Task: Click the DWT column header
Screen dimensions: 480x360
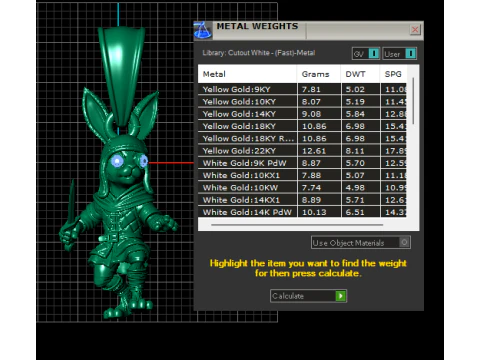Action: [x=360, y=74]
